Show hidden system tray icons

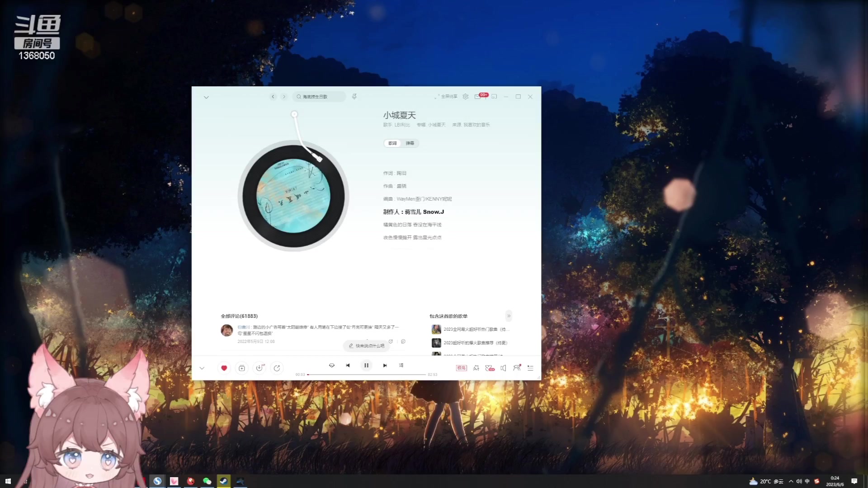coord(791,481)
